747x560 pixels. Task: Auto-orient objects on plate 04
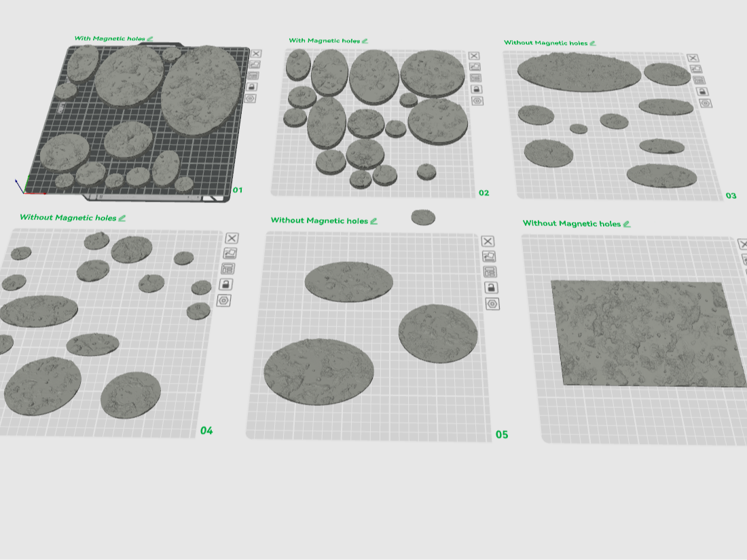[x=230, y=253]
